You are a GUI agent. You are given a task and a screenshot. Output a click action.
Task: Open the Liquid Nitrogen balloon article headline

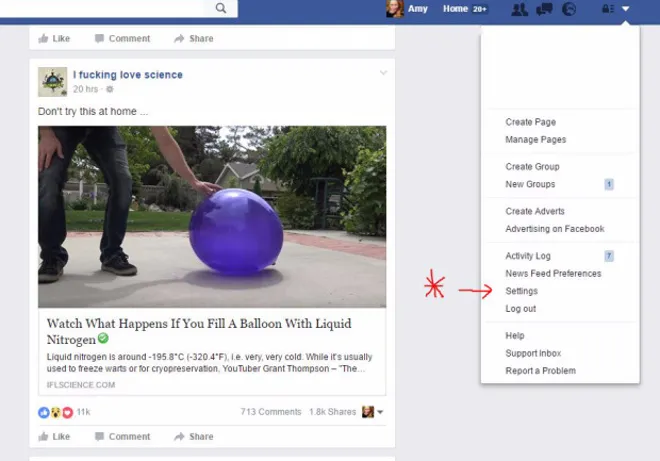199,331
